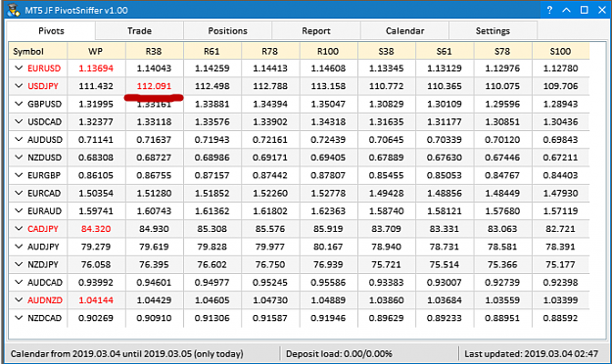Expand the NZDUSD row chevron
The width and height of the screenshot is (612, 364).
(19, 158)
